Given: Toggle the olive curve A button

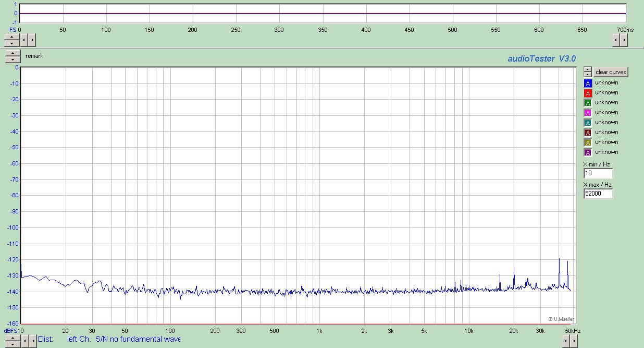Looking at the screenshot, I should (588, 142).
